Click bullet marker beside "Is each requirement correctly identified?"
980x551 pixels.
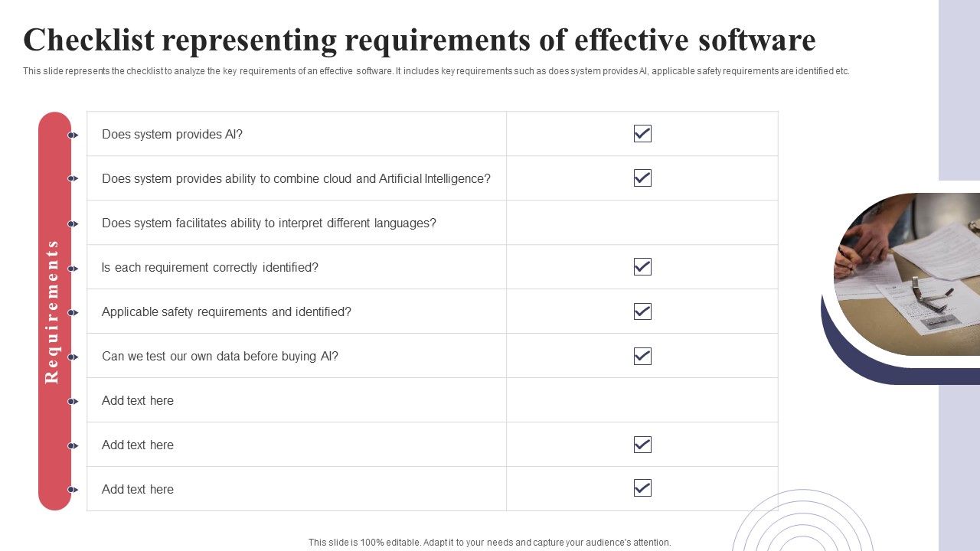(x=72, y=268)
